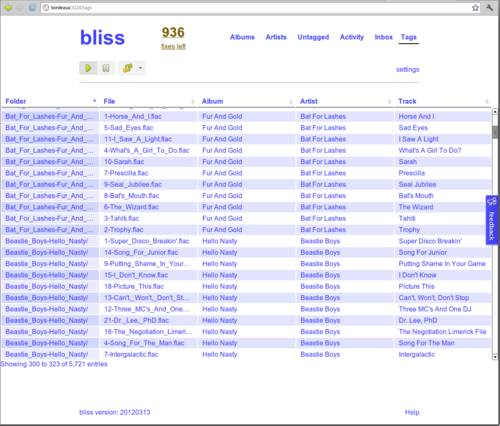500x426 pixels.
Task: Click track cell Sad Eyes
Action: (x=443, y=128)
